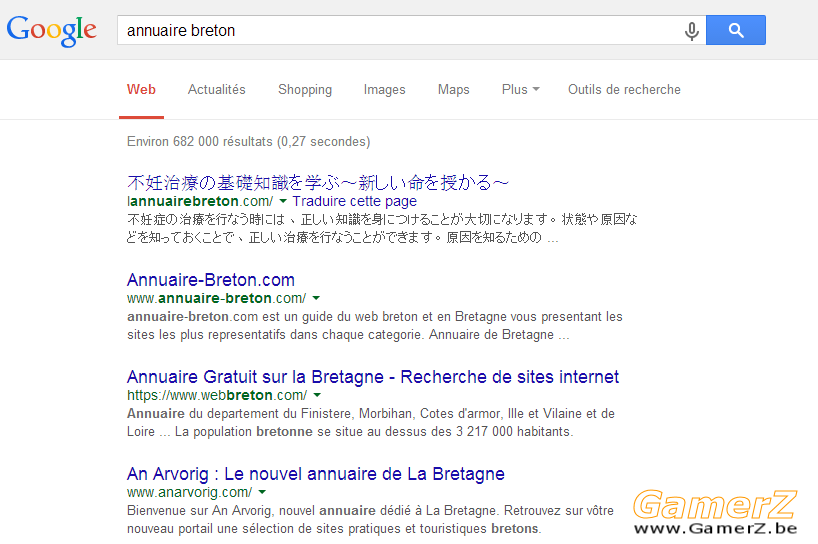Click the lannuairebreton.com green URL
818x544 pixels.
pos(200,201)
